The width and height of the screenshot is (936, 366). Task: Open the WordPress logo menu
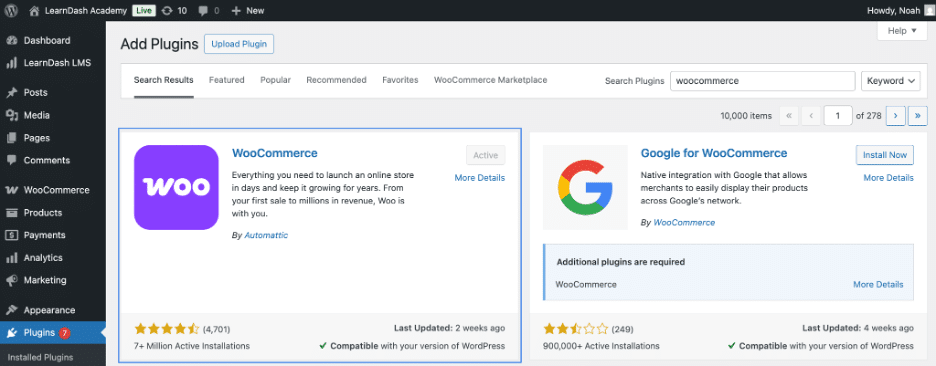[11, 10]
